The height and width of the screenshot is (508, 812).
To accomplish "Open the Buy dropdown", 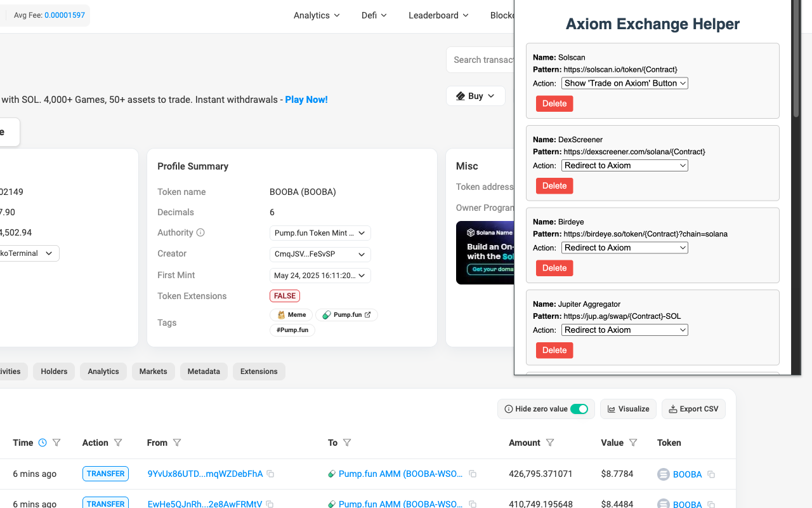I will tap(476, 96).
